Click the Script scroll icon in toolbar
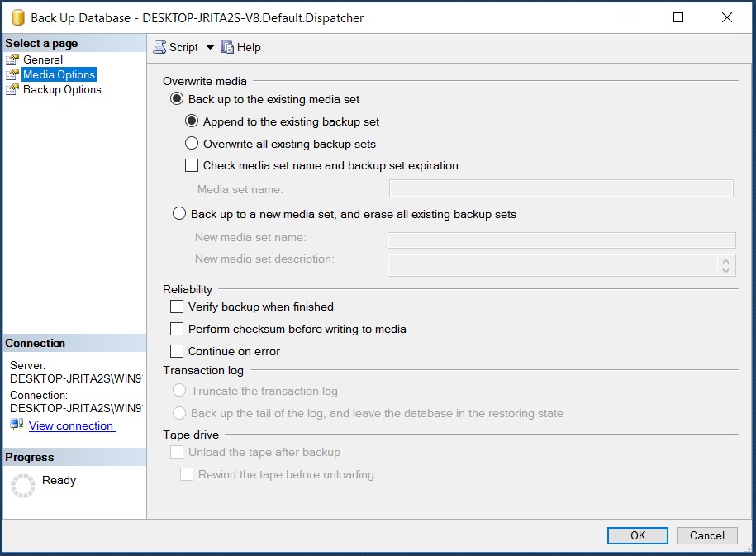 (x=159, y=47)
